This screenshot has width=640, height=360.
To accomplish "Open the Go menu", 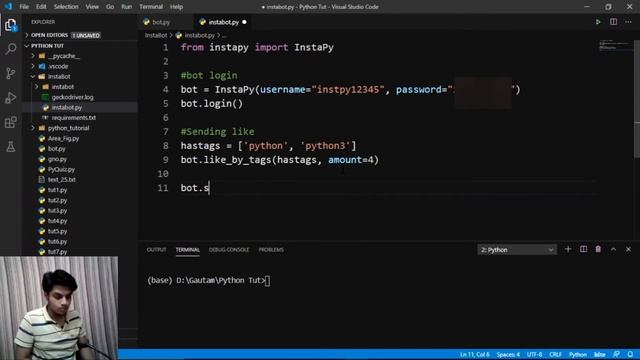I will tap(110, 7).
